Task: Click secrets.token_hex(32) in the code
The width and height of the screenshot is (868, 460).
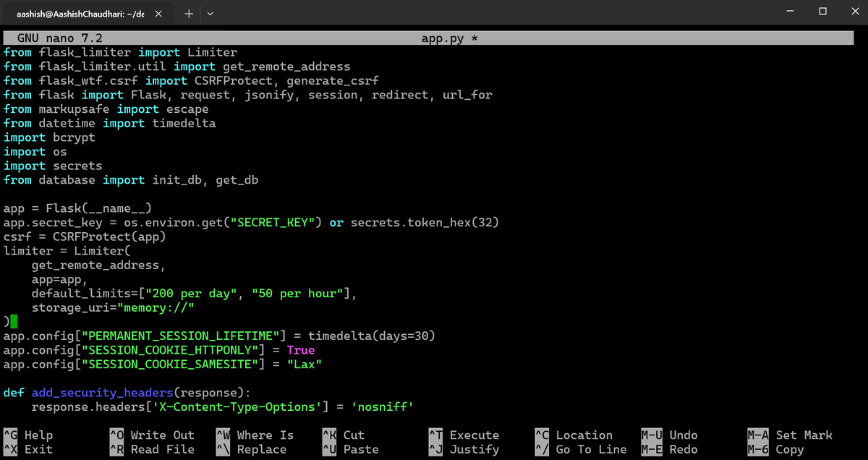Action: click(x=425, y=223)
